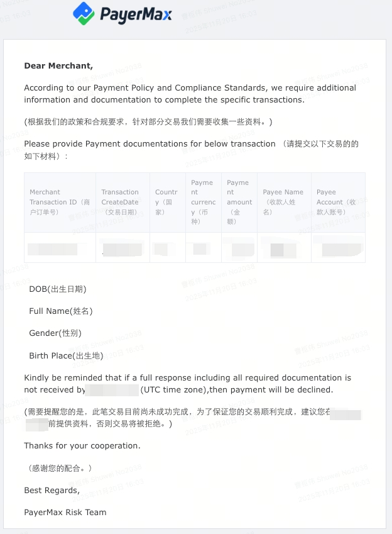Click the DOB (出生日期) line
The height and width of the screenshot is (534, 392).
pos(58,289)
